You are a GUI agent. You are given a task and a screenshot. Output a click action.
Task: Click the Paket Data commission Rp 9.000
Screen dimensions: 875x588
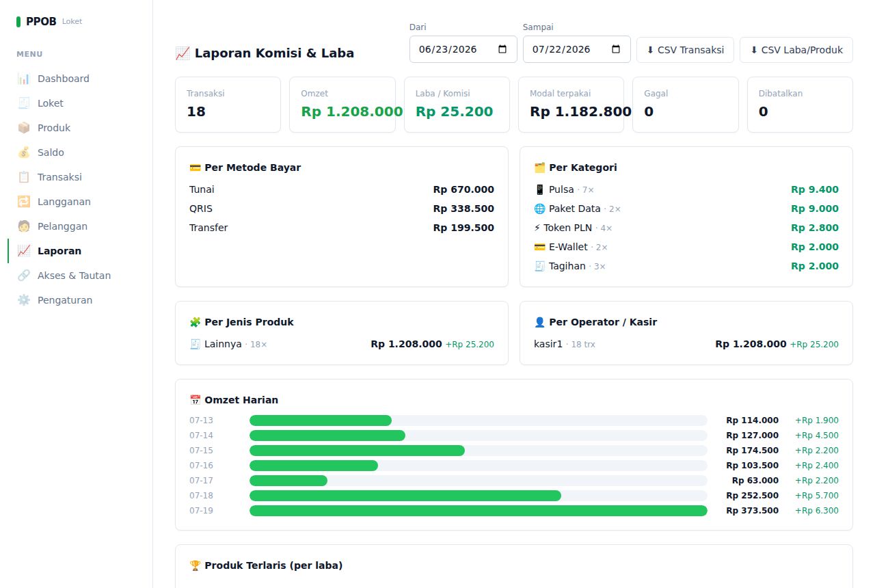815,209
